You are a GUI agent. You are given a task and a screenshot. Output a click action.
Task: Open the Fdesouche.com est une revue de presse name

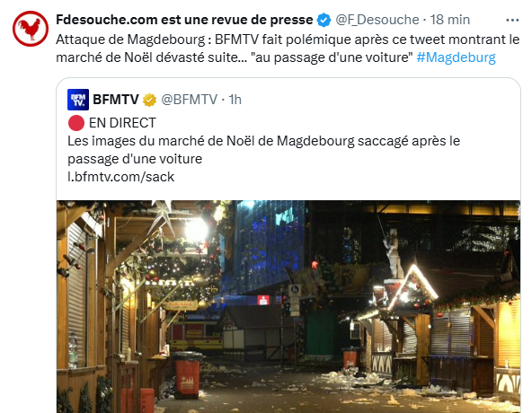point(184,20)
